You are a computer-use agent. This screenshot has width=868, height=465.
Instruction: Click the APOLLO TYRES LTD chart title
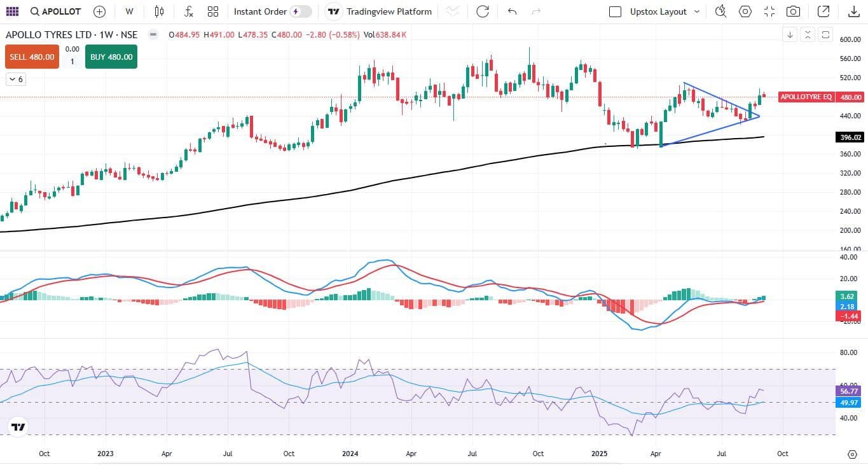[49, 35]
